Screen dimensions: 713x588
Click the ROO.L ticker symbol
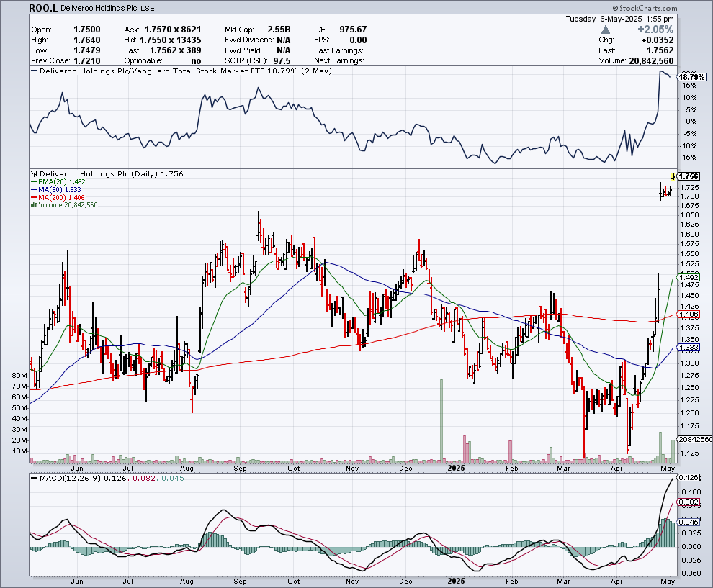(x=43, y=8)
